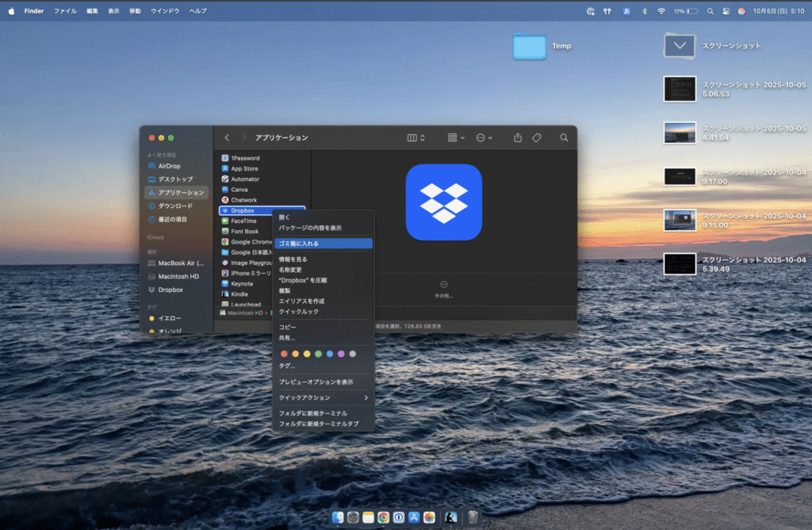
Task: Expand the grouping options dropdown in toolbar
Action: tap(456, 137)
